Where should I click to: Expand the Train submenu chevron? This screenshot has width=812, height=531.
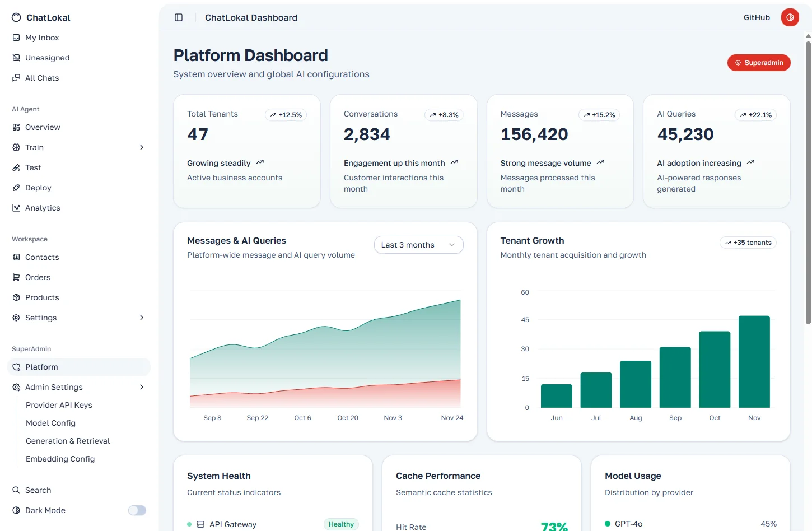click(x=142, y=147)
